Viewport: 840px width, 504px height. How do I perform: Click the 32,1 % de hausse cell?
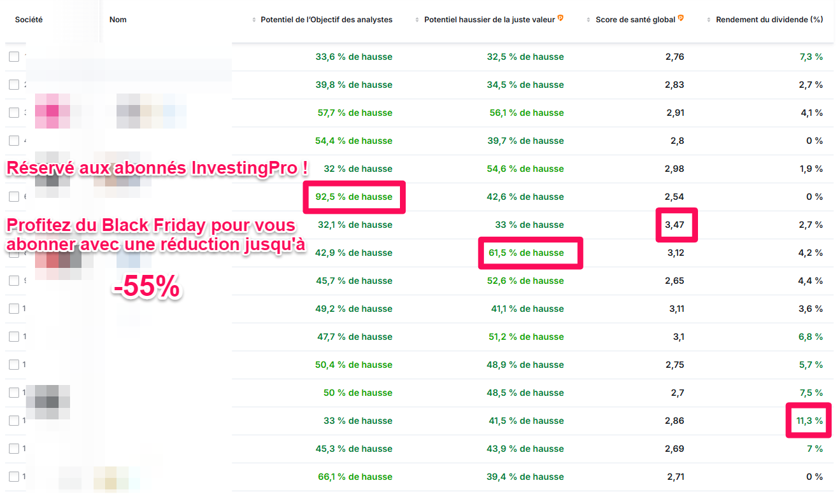[355, 225]
